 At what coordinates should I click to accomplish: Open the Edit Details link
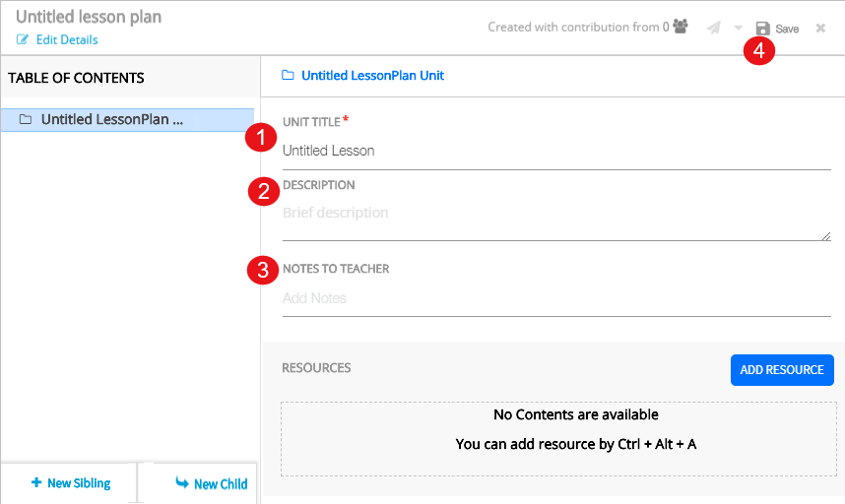pos(66,40)
